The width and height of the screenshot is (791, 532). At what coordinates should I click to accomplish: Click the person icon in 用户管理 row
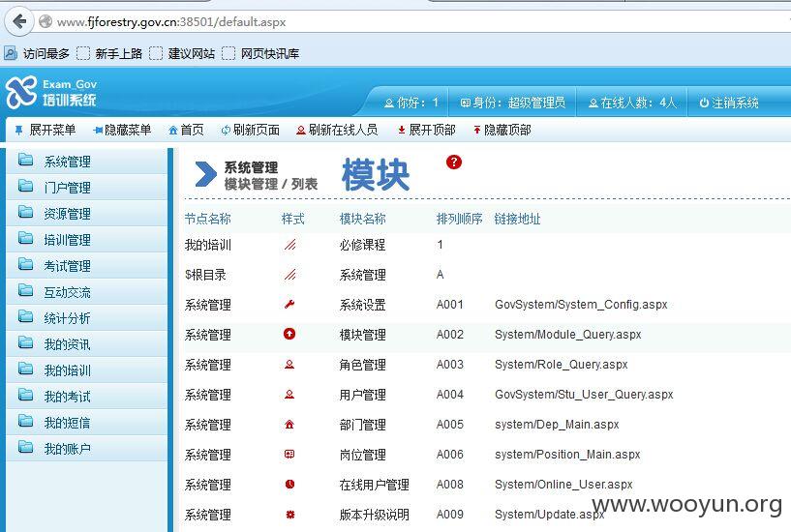coord(289,395)
